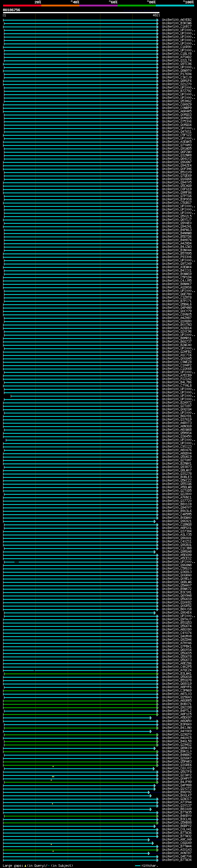The height and width of the screenshot is (868, 197).
Task: Click the UniRef100_B5DT06 label
Action: (x=177, y=236)
